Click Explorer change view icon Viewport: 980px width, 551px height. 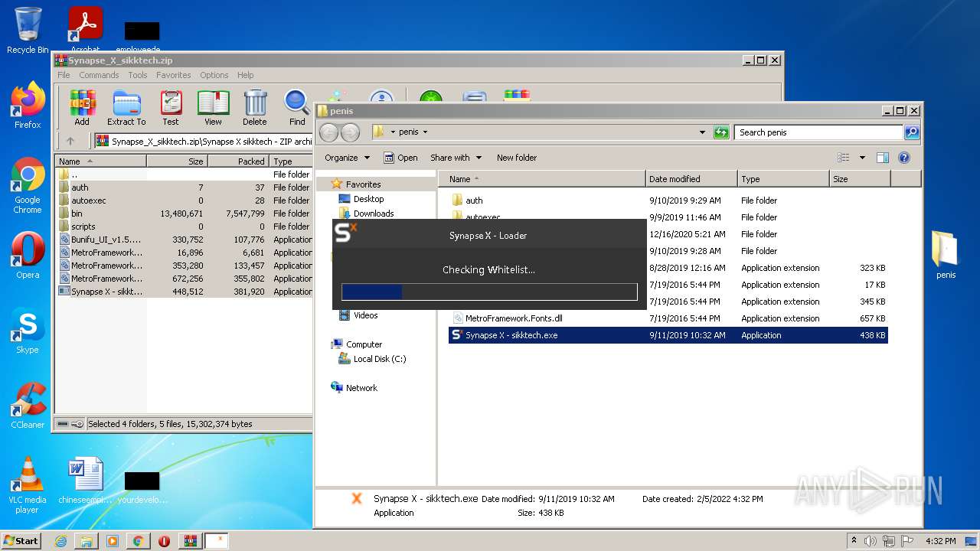point(843,158)
